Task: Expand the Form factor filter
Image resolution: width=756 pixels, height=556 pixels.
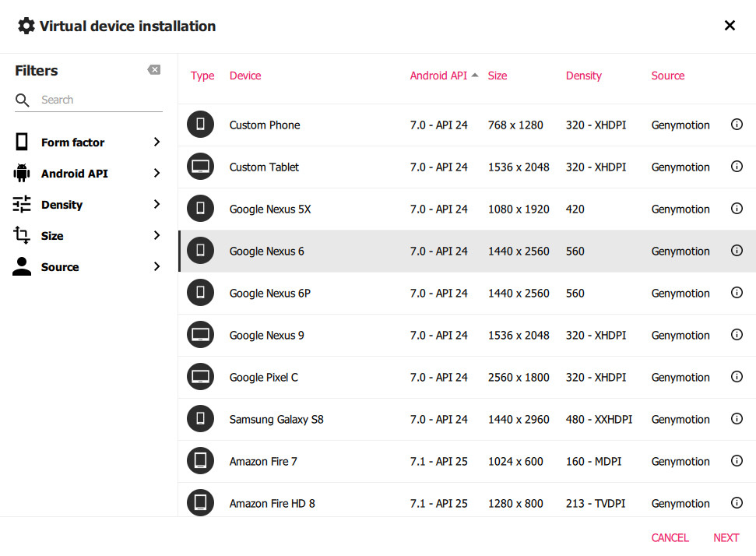Action: 88,143
